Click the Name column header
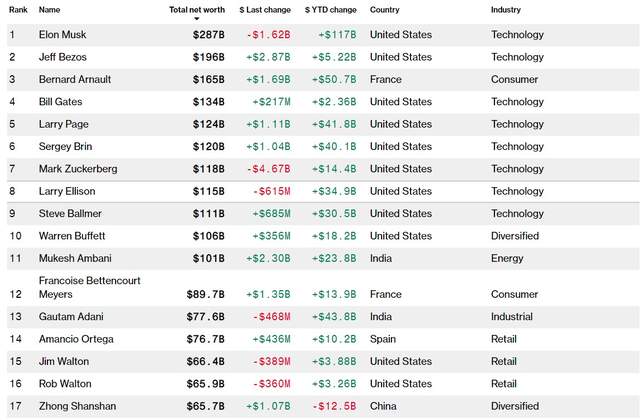640x420 pixels. pyautogui.click(x=49, y=10)
